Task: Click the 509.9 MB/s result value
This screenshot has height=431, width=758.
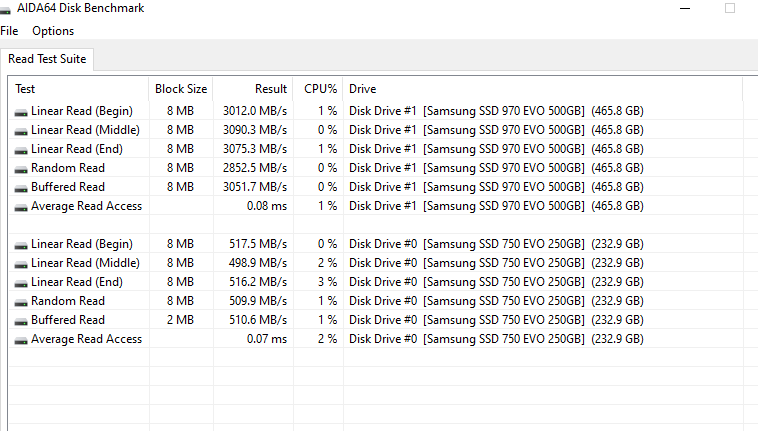Action: pos(258,301)
